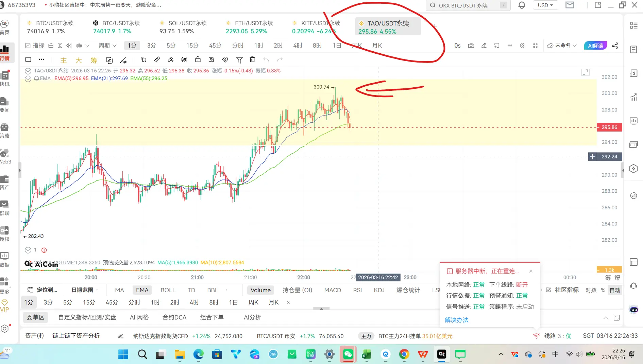The height and width of the screenshot is (364, 643).
Task: Open the 委单区 order panel tab
Action: tap(36, 317)
